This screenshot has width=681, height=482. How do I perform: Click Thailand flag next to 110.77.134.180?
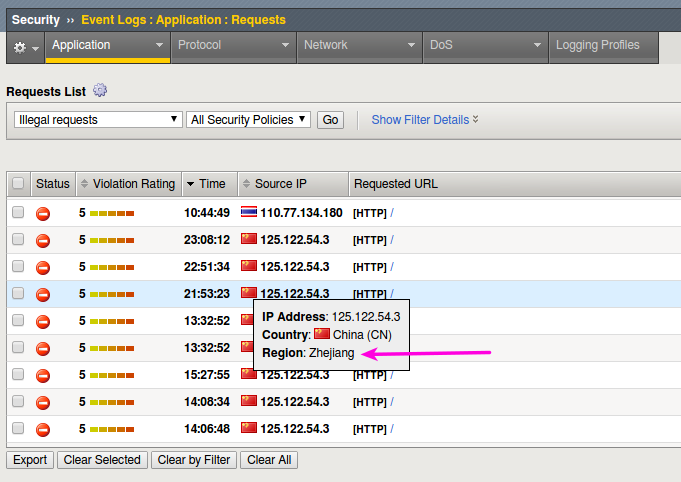[249, 211]
